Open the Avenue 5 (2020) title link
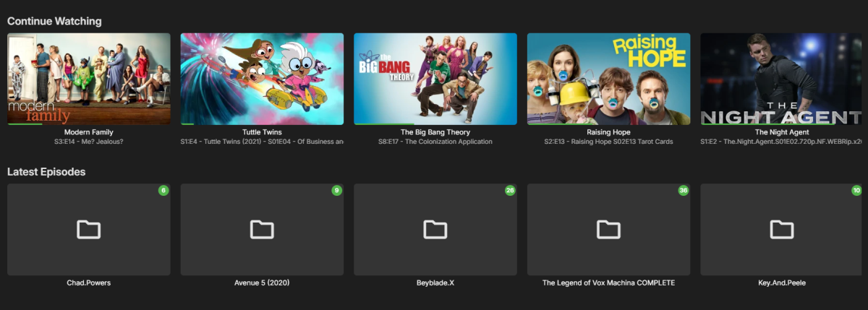Screen dimensions: 868x310 262,283
